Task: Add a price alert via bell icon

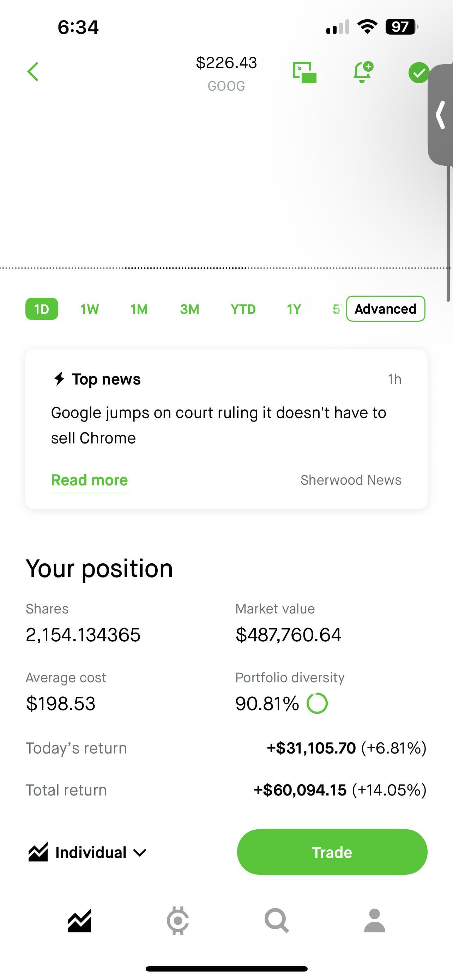Action: (362, 72)
